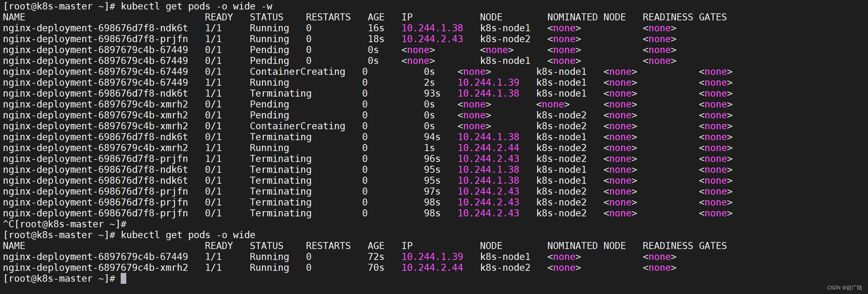Click 'k8s-node1' in the row aged 72s
Viewport: 868px width, 294px height.
(505, 257)
